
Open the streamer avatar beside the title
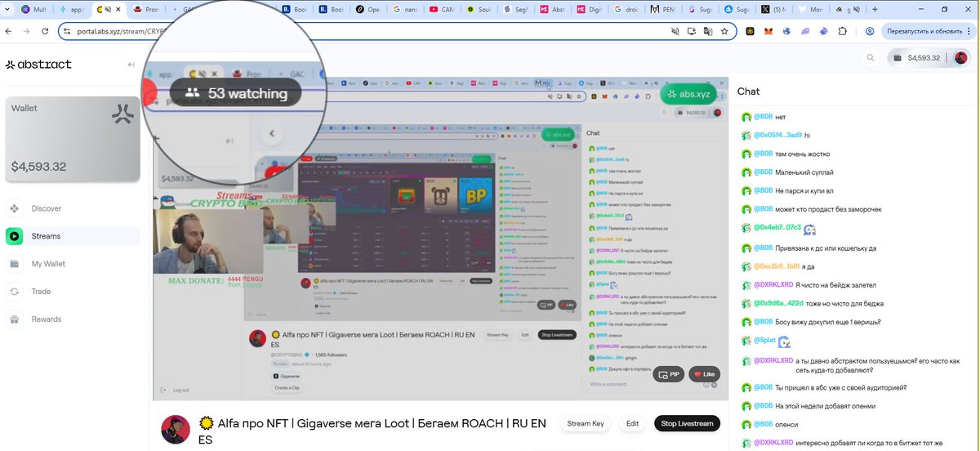[175, 429]
